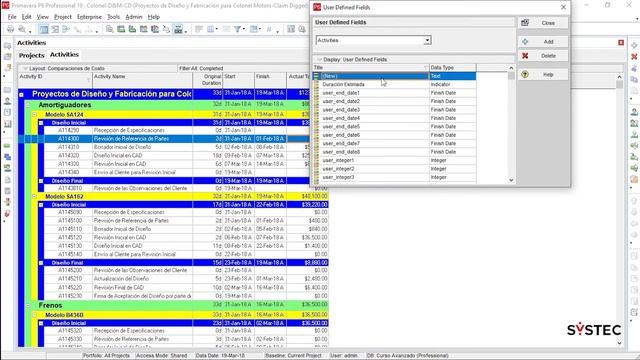Screen dimensions: 640x360
Task: Open the Edit menu
Action: 27,17
